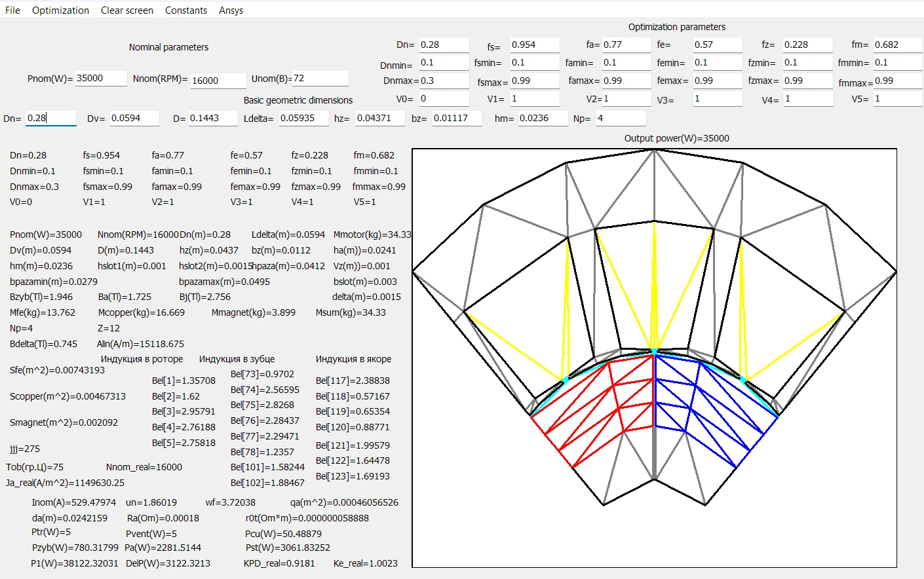Screen dimensions: 924x579
Task: Click the V3 input field
Action: click(718, 99)
